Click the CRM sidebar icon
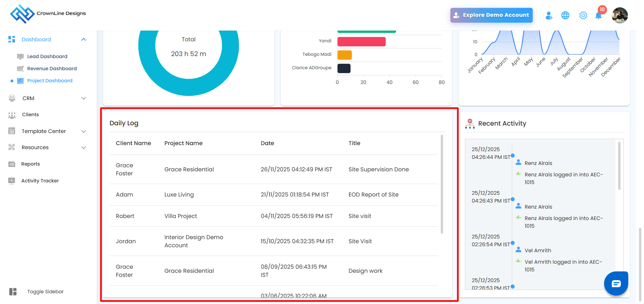 pyautogui.click(x=12, y=98)
